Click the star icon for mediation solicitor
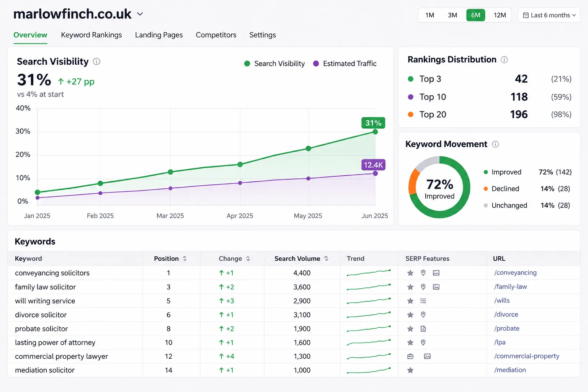This screenshot has height=392, width=588. [410, 370]
